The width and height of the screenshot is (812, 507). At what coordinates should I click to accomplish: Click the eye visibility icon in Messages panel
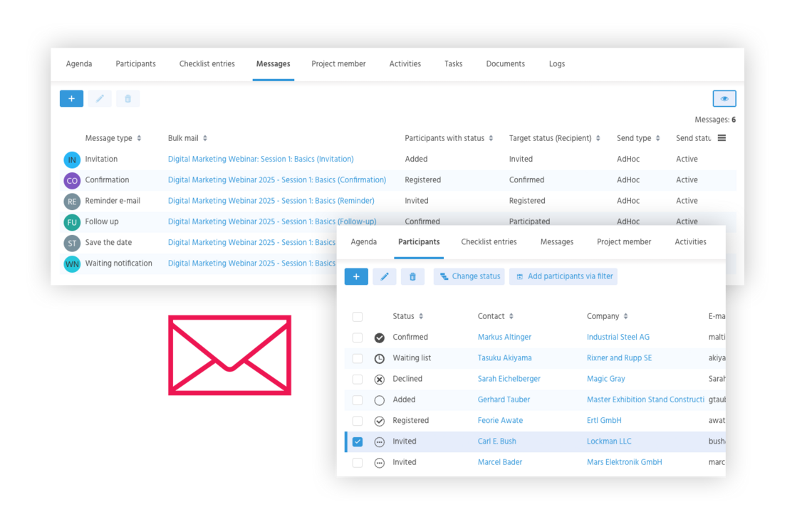tap(724, 99)
